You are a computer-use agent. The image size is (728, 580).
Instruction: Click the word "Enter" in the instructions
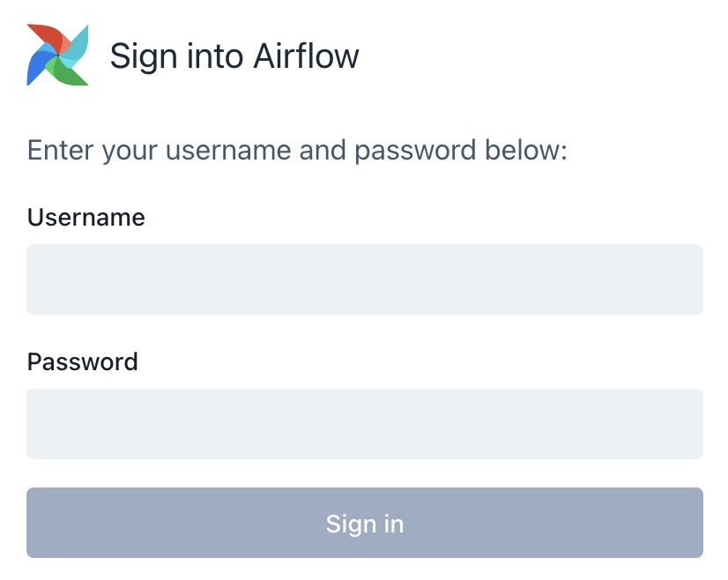coord(60,150)
